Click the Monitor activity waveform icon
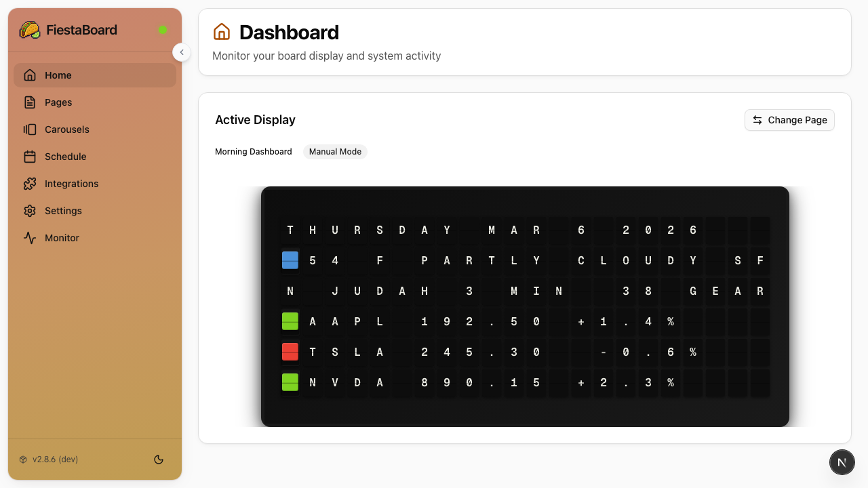 30,238
